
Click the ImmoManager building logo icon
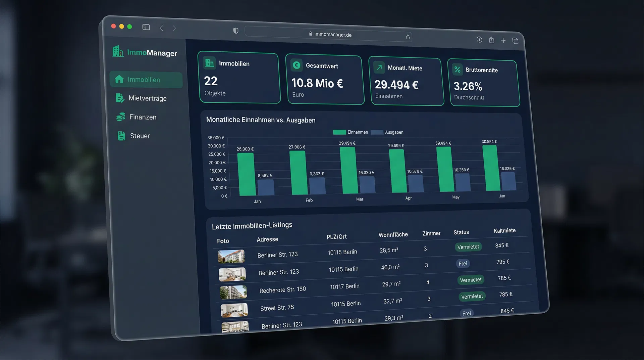tap(118, 52)
